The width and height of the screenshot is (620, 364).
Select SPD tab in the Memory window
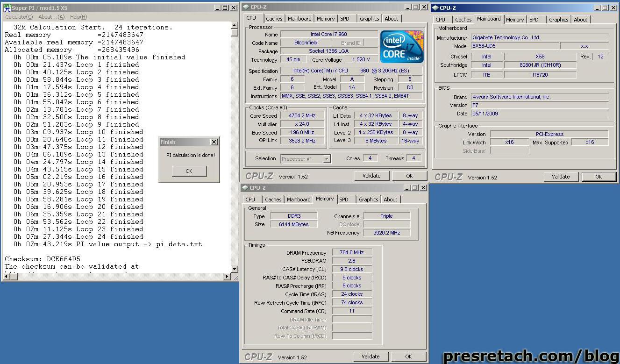344,200
